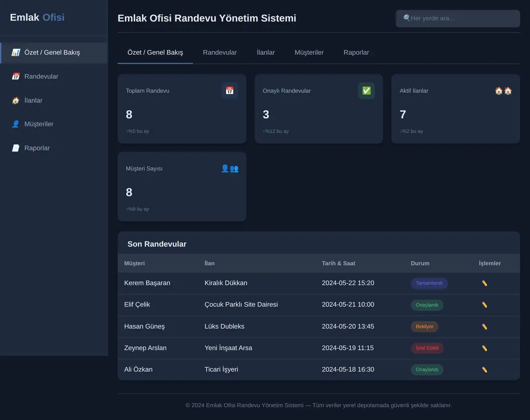
Task: Click the house icon beside İlanlar in sidebar
Action: 15,101
